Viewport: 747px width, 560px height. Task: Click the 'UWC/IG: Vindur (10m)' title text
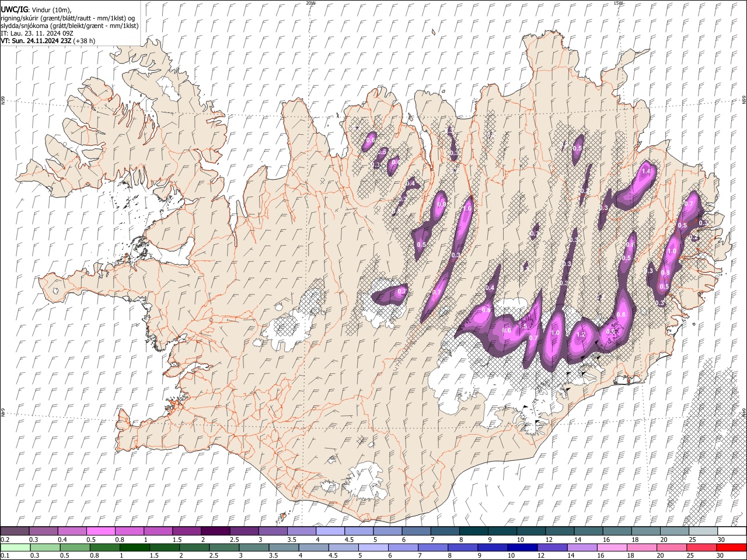coord(36,10)
